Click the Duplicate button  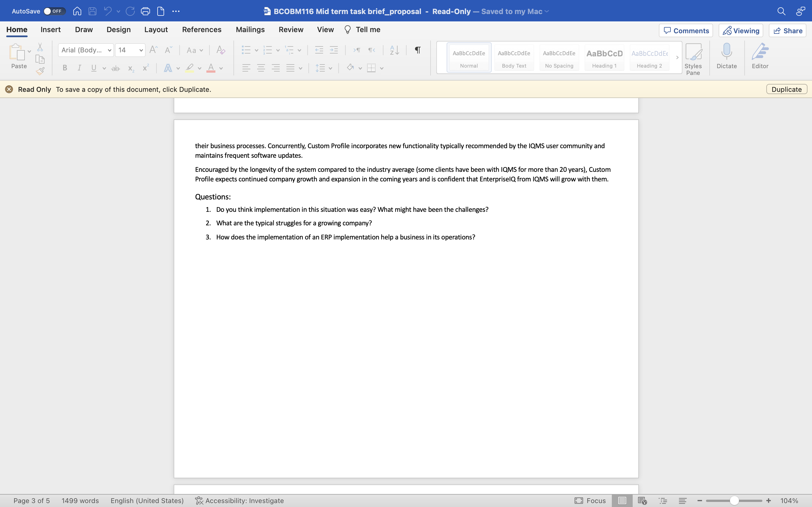tap(787, 89)
